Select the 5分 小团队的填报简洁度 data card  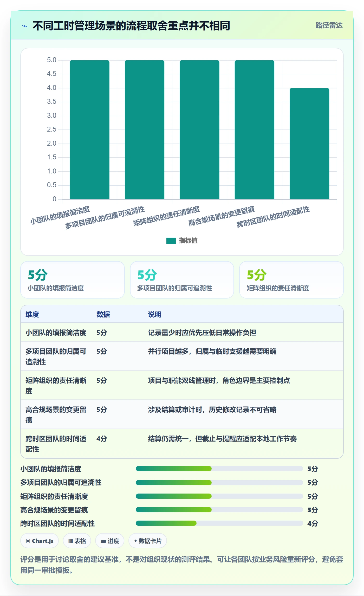tap(73, 280)
